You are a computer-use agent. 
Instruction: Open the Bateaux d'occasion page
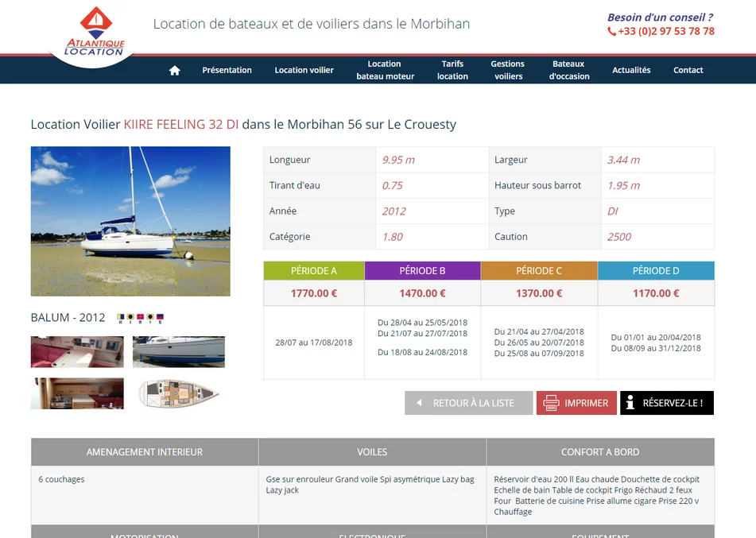(x=569, y=71)
